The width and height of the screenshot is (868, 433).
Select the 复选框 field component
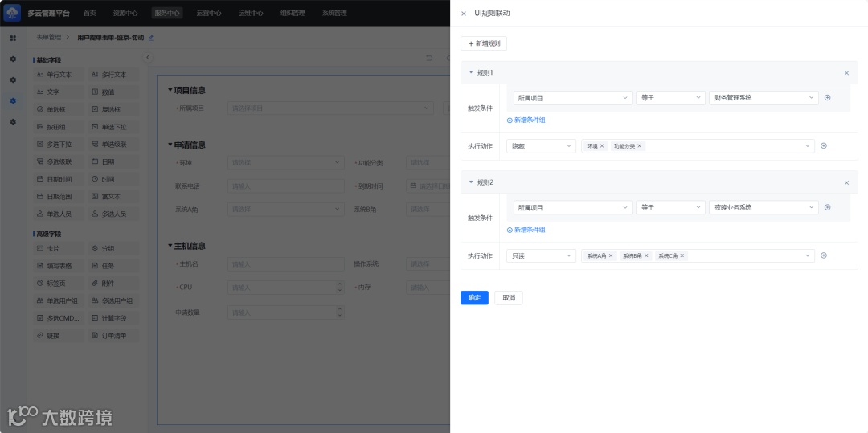[x=113, y=109]
